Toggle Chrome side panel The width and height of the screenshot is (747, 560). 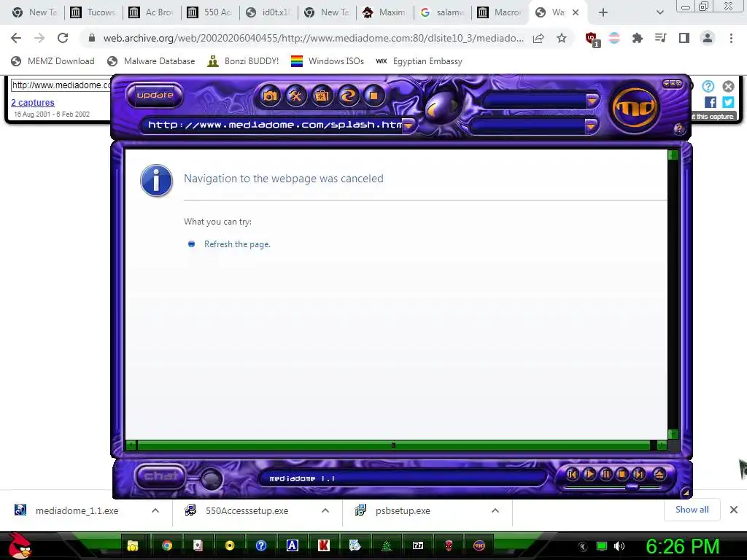684,38
